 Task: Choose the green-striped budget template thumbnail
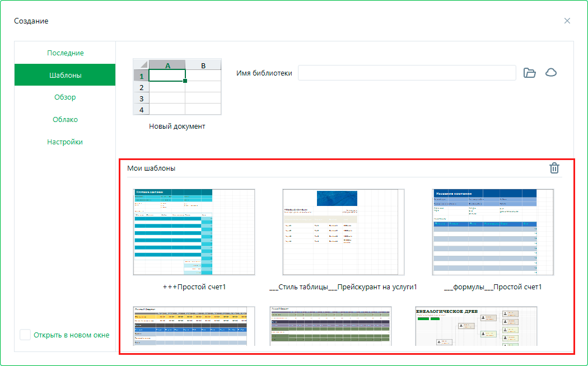pyautogui.click(x=330, y=326)
